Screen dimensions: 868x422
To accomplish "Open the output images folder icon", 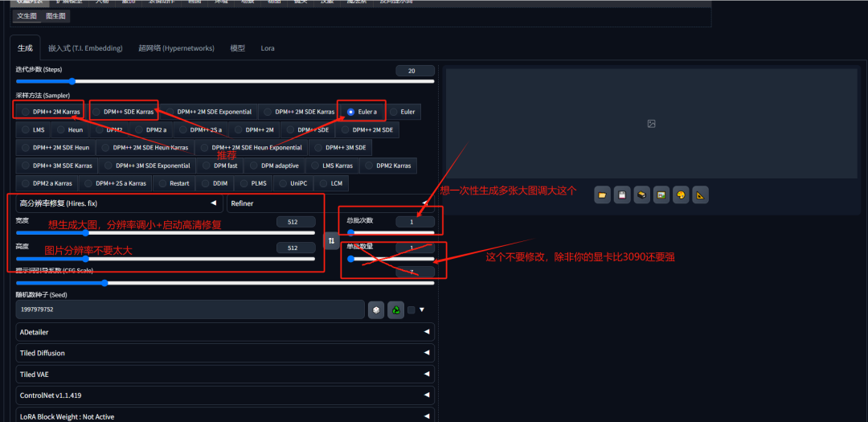I will point(602,195).
